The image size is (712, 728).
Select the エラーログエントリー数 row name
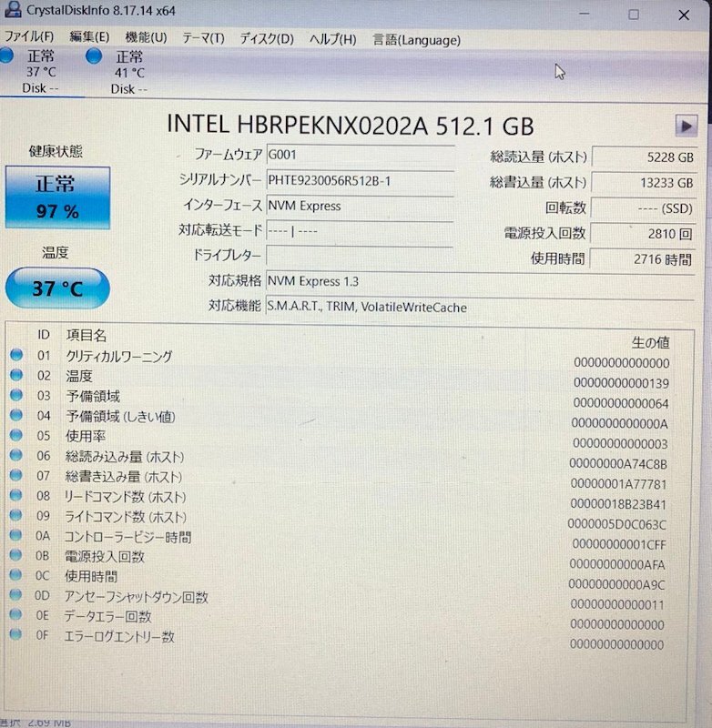(119, 636)
